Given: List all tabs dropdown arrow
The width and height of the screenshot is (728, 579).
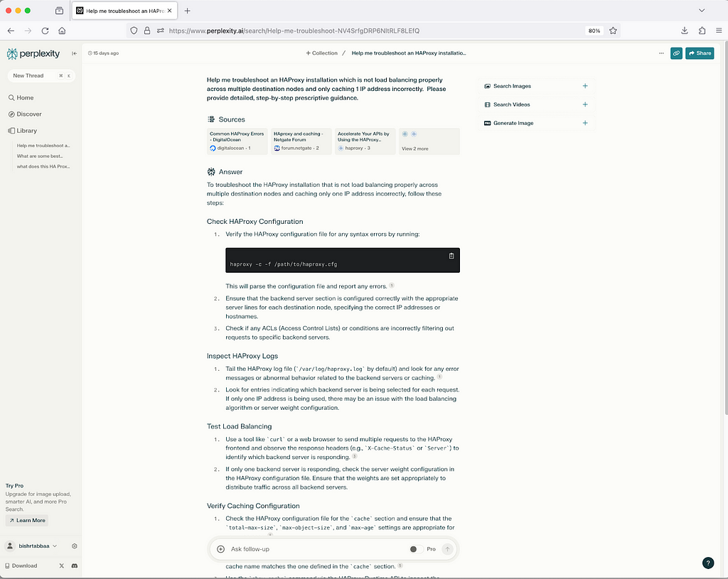Looking at the screenshot, I should point(702,10).
